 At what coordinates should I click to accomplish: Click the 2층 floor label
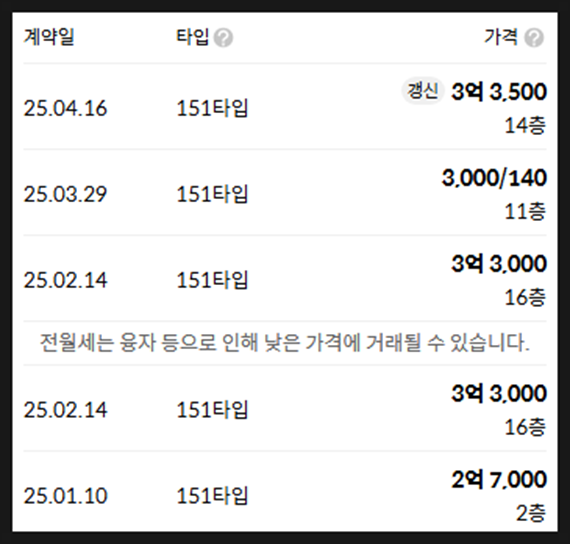click(531, 513)
